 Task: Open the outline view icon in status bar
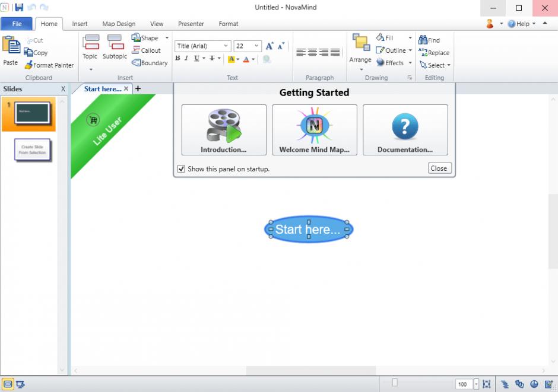point(505,384)
